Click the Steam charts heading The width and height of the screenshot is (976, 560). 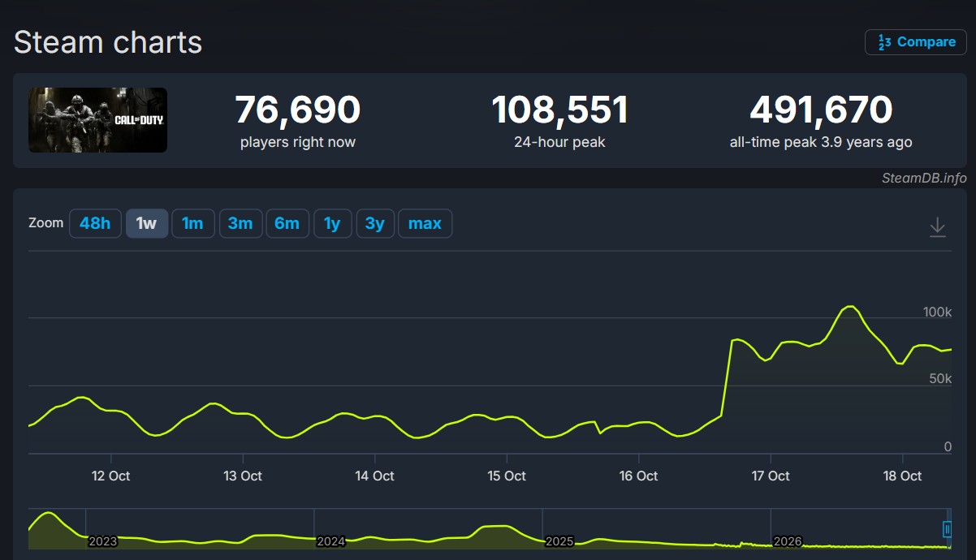(108, 42)
